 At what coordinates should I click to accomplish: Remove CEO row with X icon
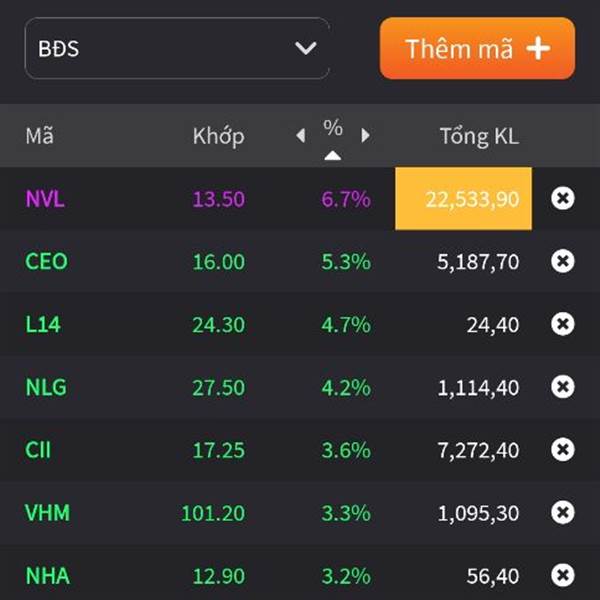(x=563, y=261)
